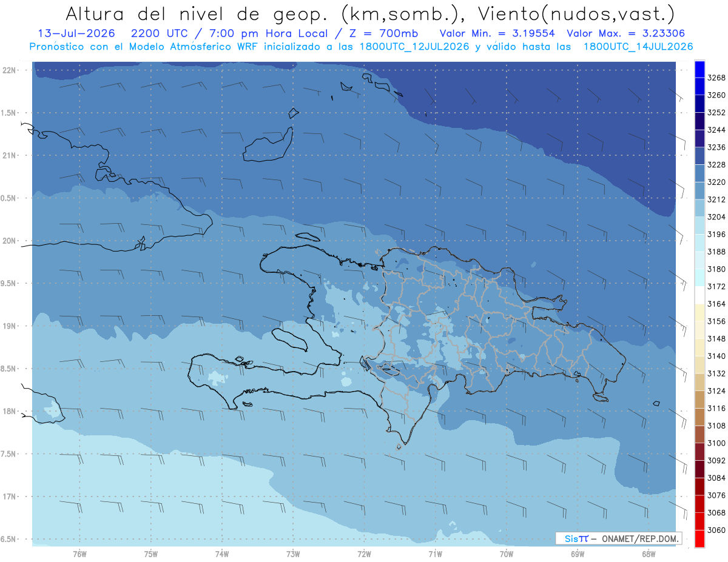Click the "6.5N" latitude label
This screenshot has height=562, width=728.
9,539
